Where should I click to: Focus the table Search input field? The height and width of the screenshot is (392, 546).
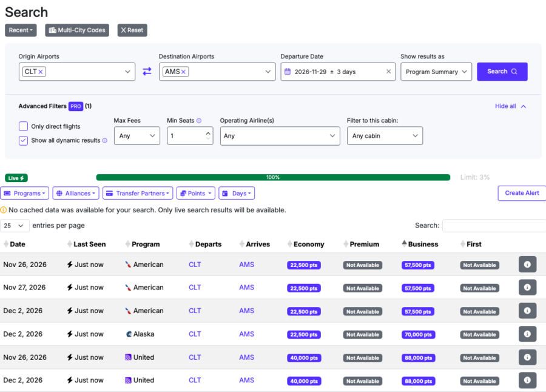click(x=494, y=226)
